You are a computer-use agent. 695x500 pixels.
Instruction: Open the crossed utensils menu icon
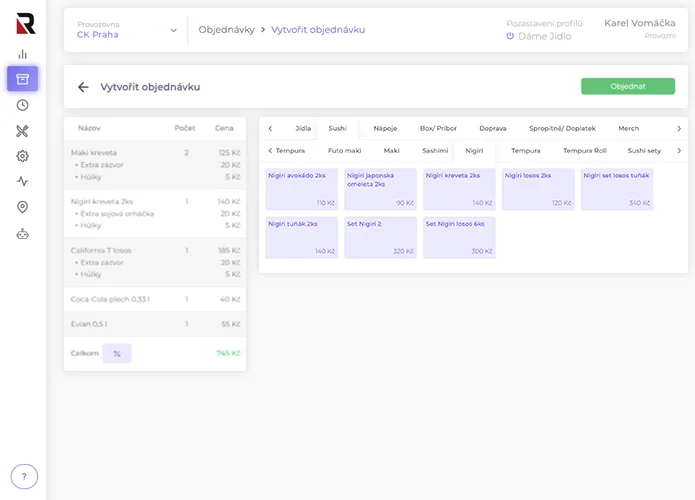coord(22,130)
